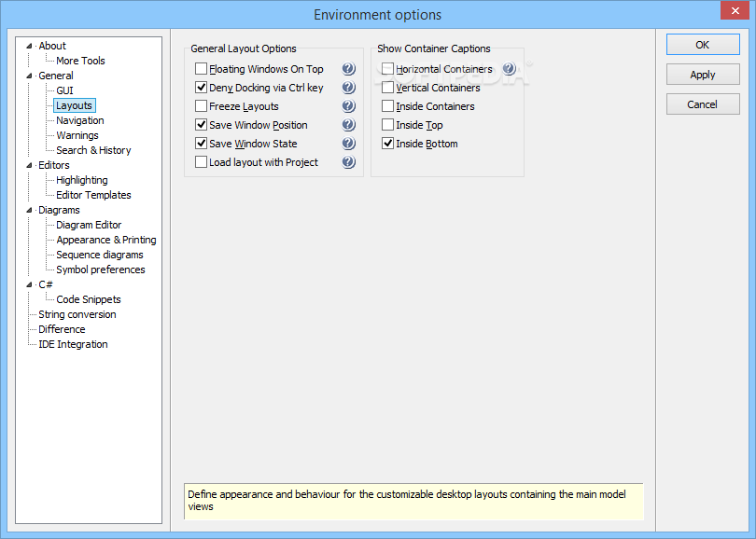The height and width of the screenshot is (539, 756).
Task: Collapse the General tree node
Action: point(29,76)
